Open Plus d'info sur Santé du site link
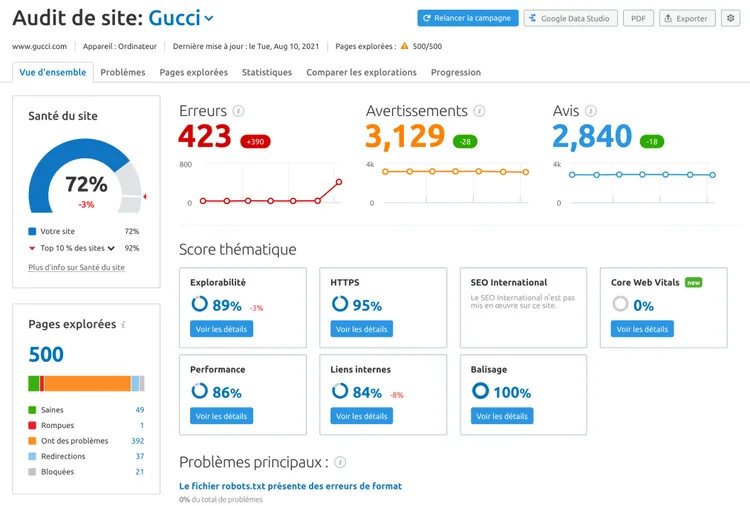This screenshot has height=506, width=750. pos(77,267)
